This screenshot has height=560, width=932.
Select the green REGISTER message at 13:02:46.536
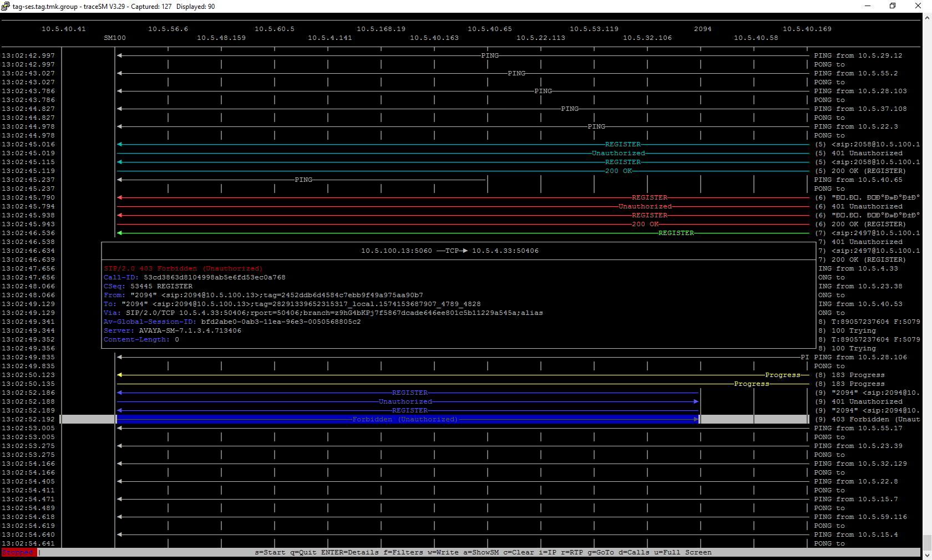point(463,233)
